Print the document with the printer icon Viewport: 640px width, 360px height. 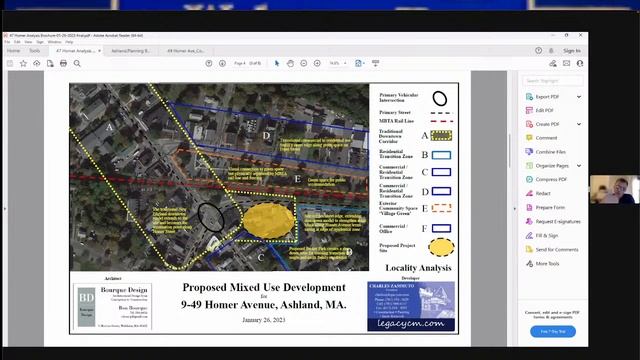coord(63,63)
